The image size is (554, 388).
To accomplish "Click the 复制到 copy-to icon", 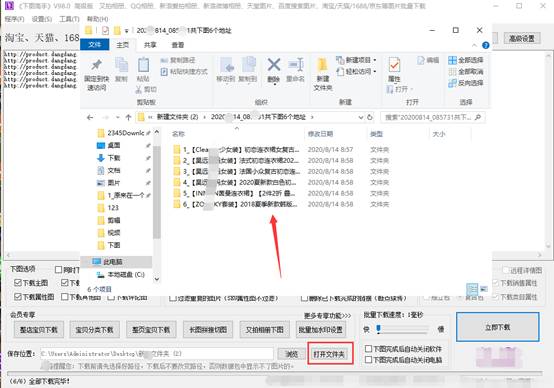I will [x=248, y=65].
